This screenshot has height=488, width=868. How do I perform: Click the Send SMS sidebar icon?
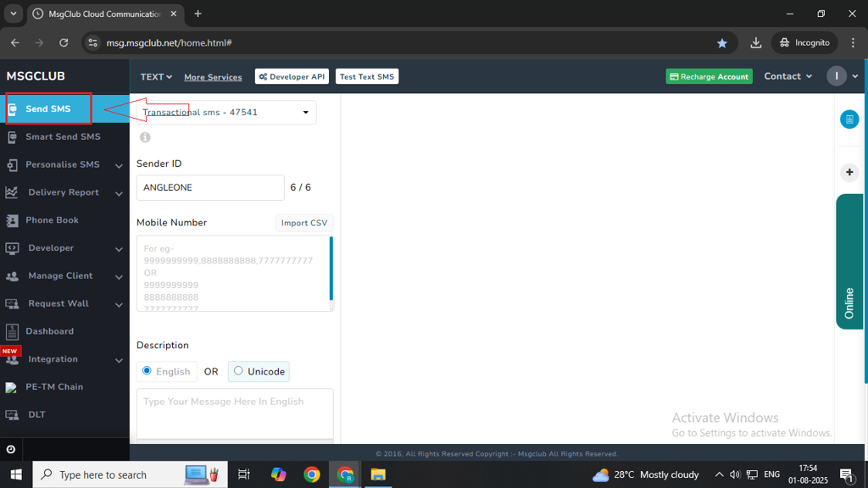point(12,109)
